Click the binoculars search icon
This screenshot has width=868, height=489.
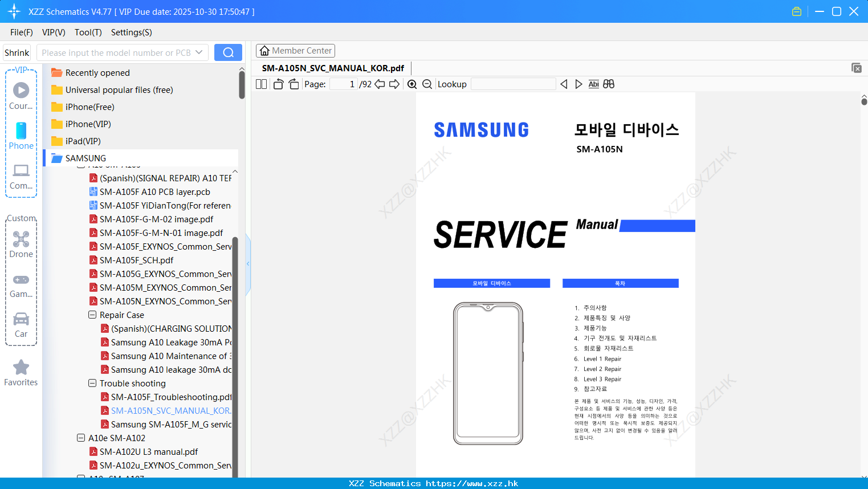609,84
